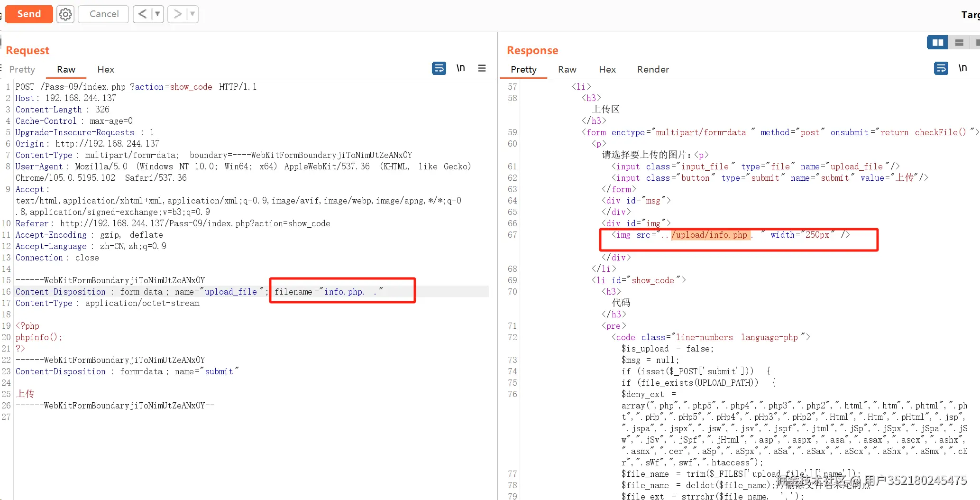Click the application/octet-stream Content-Type line
Screen dimensions: 980x500
tap(108, 303)
